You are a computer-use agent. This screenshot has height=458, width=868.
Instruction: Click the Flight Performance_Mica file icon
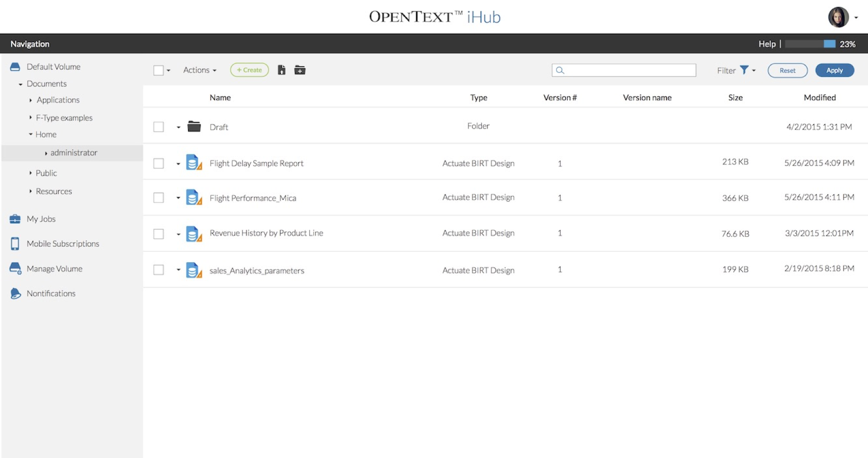click(x=194, y=197)
